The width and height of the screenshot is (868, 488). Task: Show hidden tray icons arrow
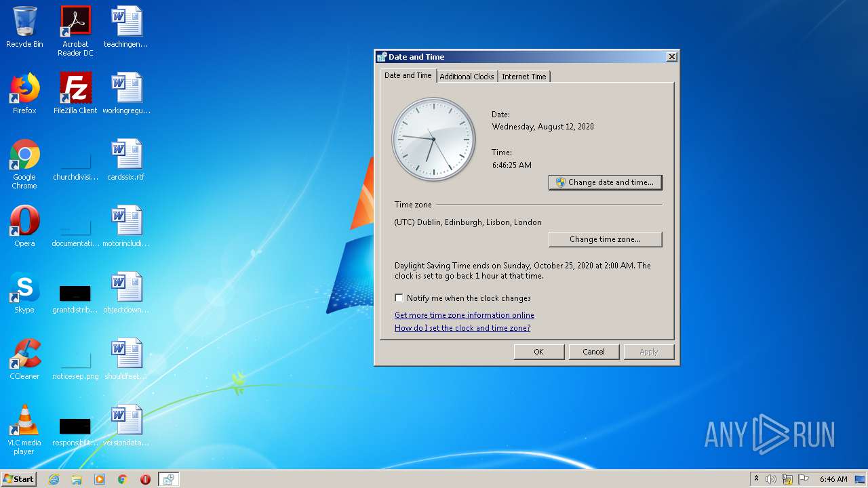756,479
